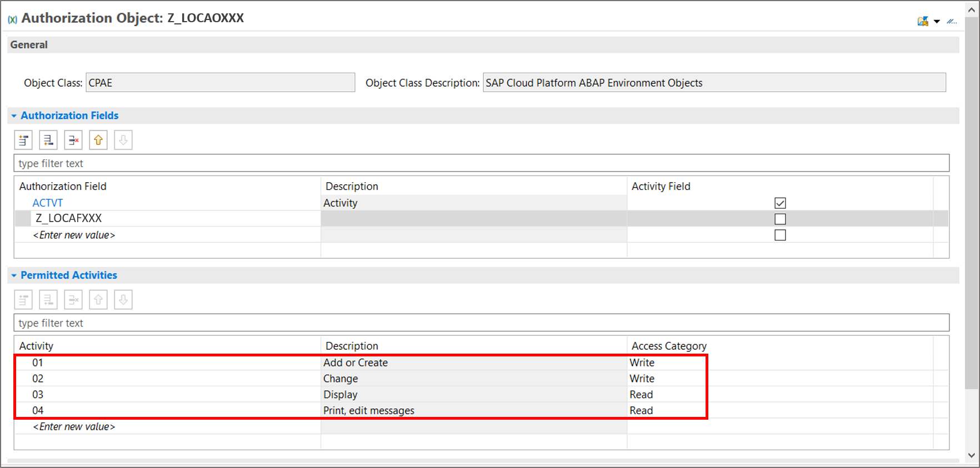Click the blue slashes comment icon at top right

952,21
